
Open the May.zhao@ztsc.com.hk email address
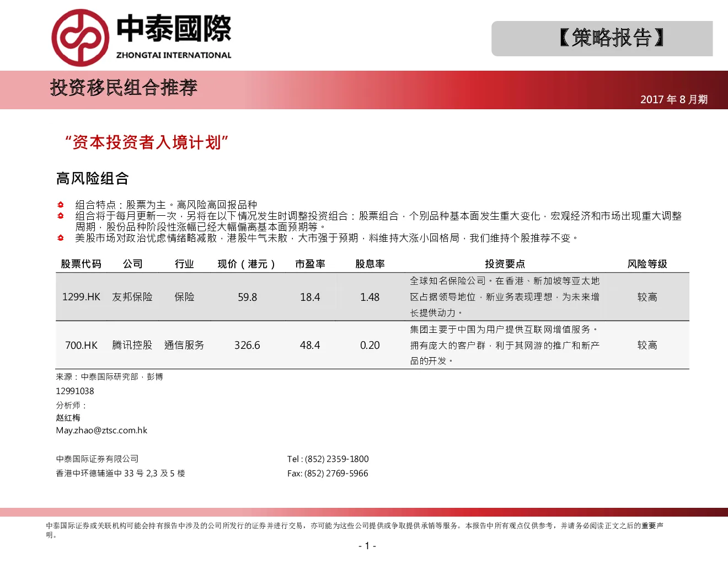click(x=101, y=431)
